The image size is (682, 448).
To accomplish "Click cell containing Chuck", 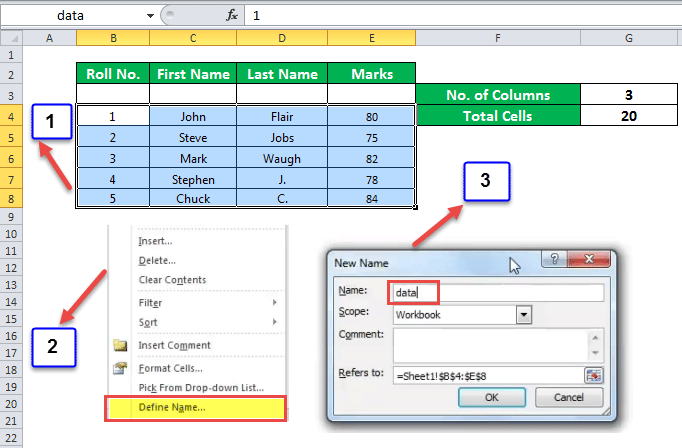I will (193, 198).
